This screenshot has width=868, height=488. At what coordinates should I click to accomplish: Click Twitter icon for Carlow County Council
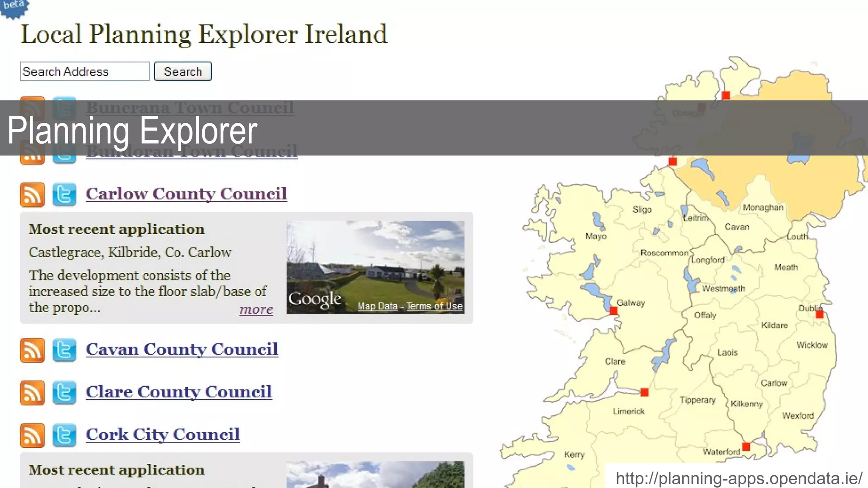tap(64, 195)
